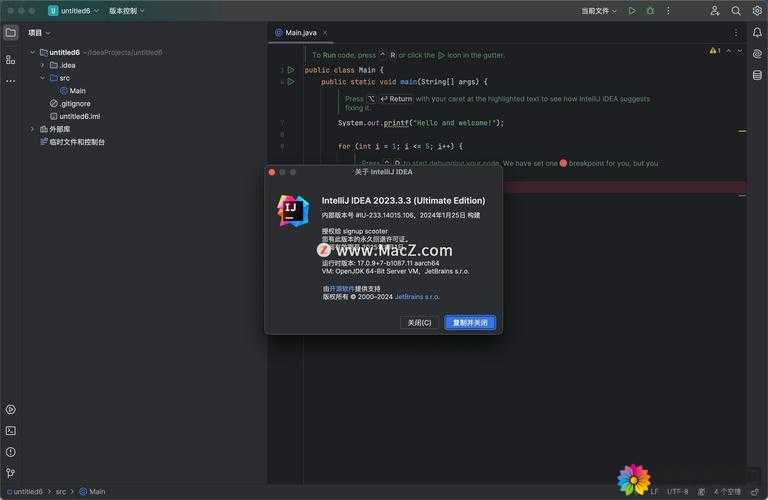768x500 pixels.
Task: Open the 开源软件 link in About dialog
Action: [341, 289]
